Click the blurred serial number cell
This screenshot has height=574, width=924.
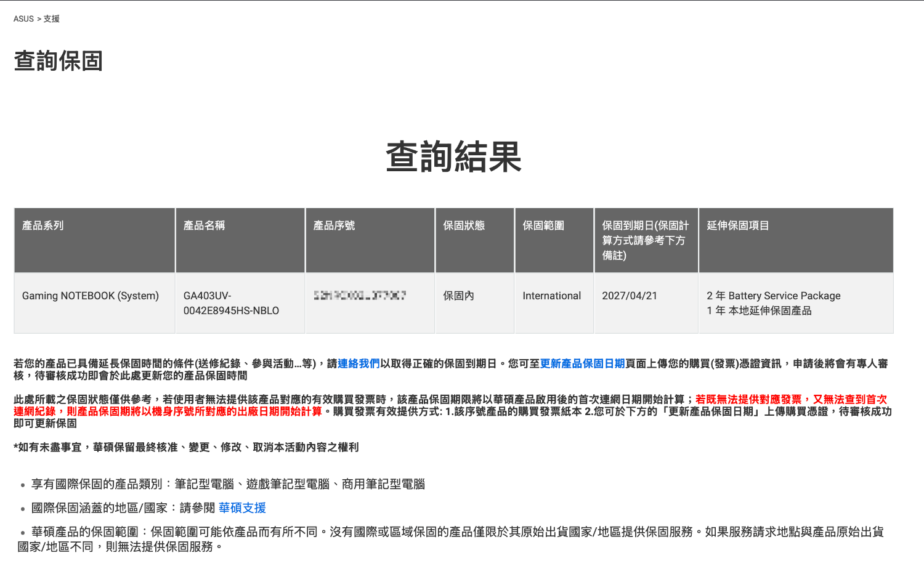point(360,296)
